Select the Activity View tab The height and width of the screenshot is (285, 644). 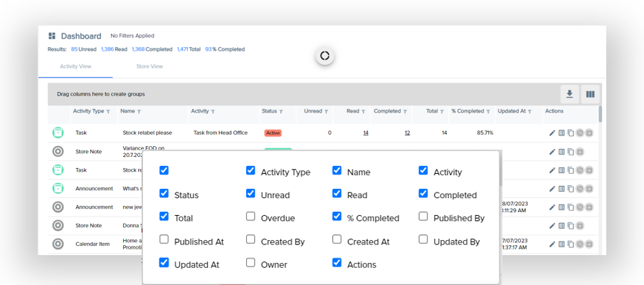click(75, 66)
